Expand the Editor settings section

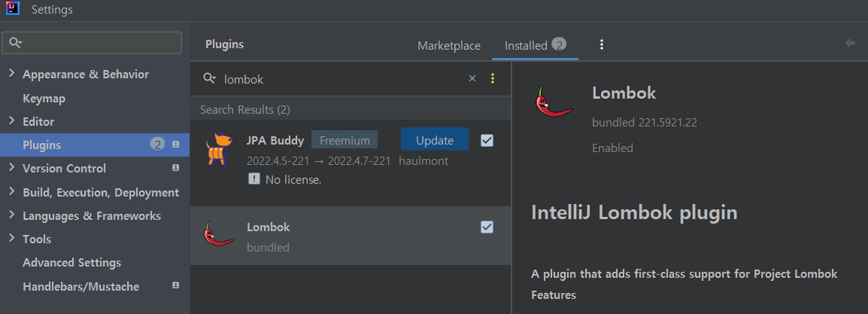11,120
